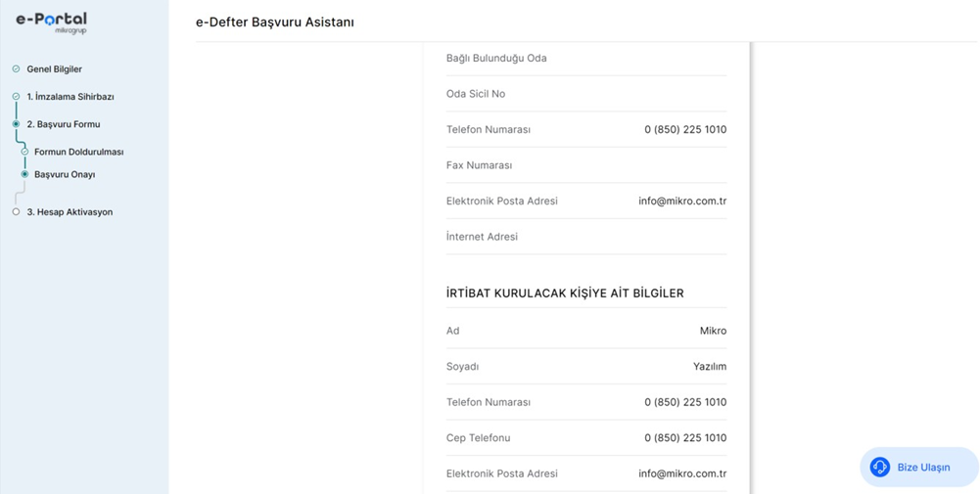Click the Başvuru Formu active step dot
Viewport: 980px width, 494px height.
coord(16,124)
